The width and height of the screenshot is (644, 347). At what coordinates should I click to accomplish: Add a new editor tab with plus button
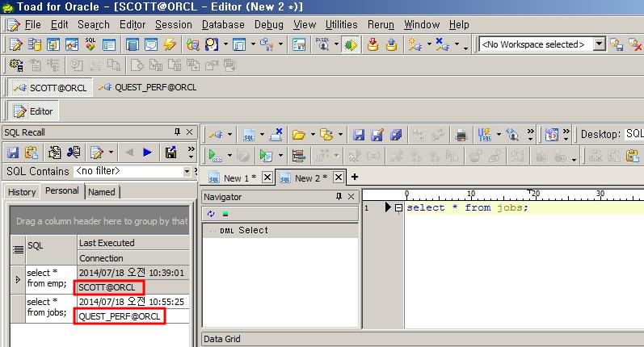354,178
